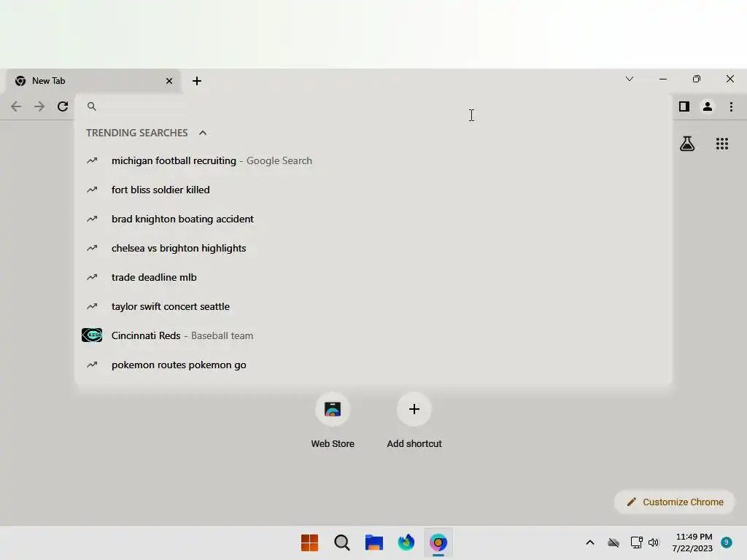Open the taskbar clock and date
747x560 pixels.
pos(693,542)
